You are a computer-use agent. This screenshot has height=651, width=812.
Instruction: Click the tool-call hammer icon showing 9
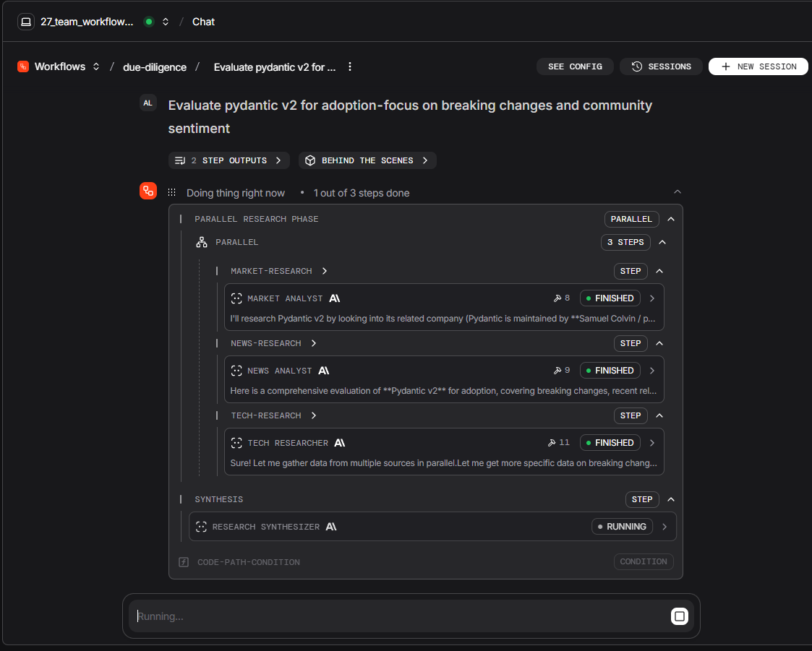click(557, 371)
